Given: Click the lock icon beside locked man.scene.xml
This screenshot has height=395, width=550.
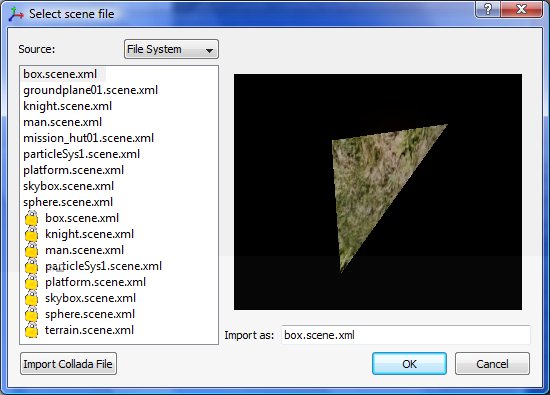Looking at the screenshot, I should pos(32,250).
